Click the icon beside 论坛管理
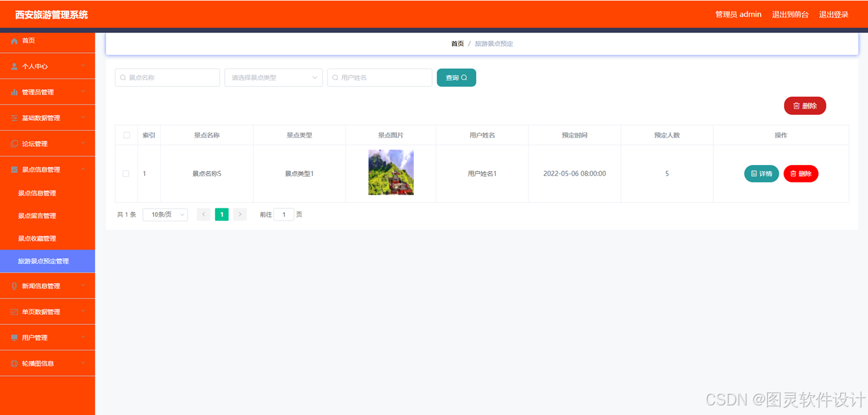868x415 pixels. (x=14, y=144)
